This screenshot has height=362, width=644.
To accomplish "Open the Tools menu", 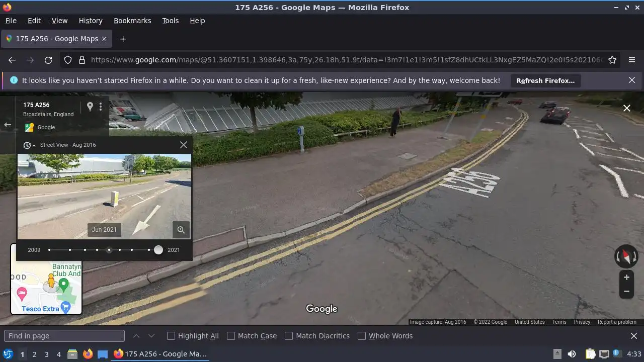I will pyautogui.click(x=170, y=21).
